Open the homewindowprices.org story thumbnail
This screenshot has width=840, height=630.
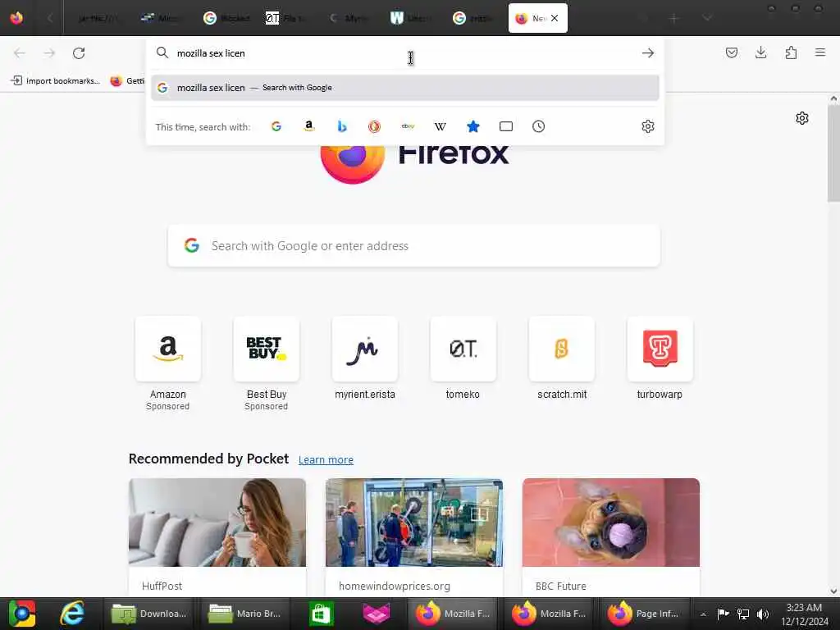pyautogui.click(x=414, y=523)
